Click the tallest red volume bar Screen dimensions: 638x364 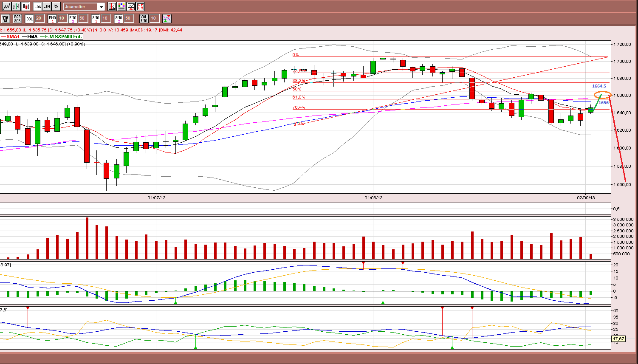point(87,238)
